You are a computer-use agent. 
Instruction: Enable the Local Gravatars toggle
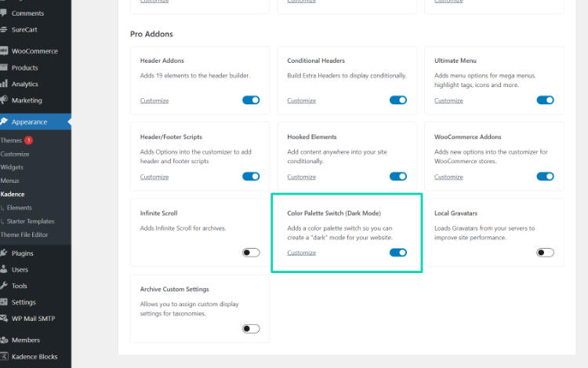tap(545, 253)
